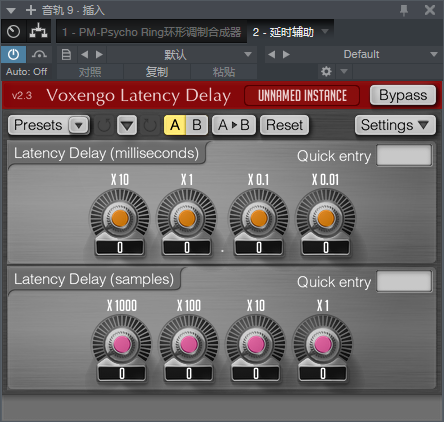The width and height of the screenshot is (444, 422).
Task: Click the UNNAMED INSTANCE name field
Action: point(302,96)
